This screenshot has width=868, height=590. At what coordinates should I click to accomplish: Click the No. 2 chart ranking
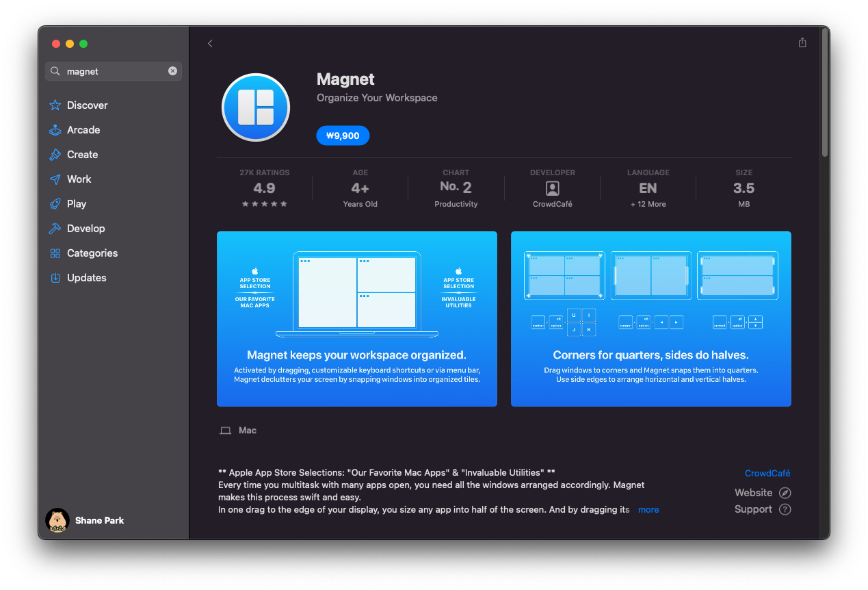(456, 187)
